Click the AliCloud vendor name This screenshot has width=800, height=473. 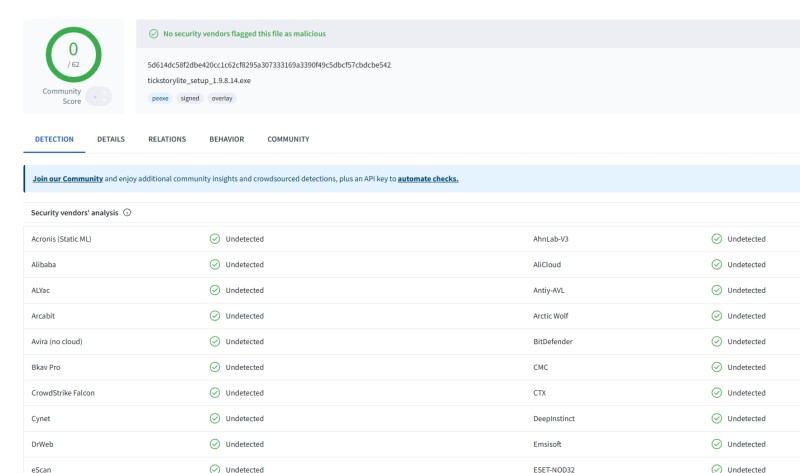click(x=547, y=264)
